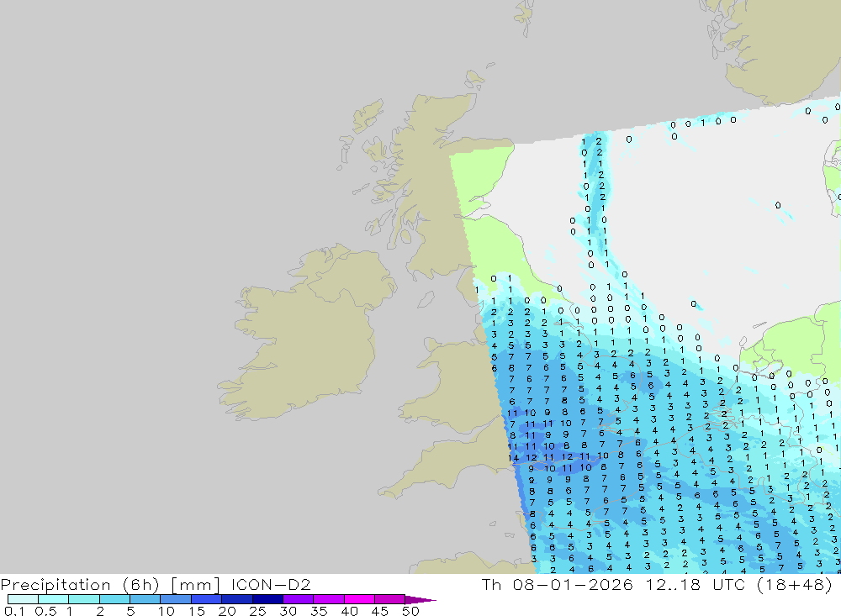
Task: Click the '0.5' legend scale label
Action: click(45, 611)
